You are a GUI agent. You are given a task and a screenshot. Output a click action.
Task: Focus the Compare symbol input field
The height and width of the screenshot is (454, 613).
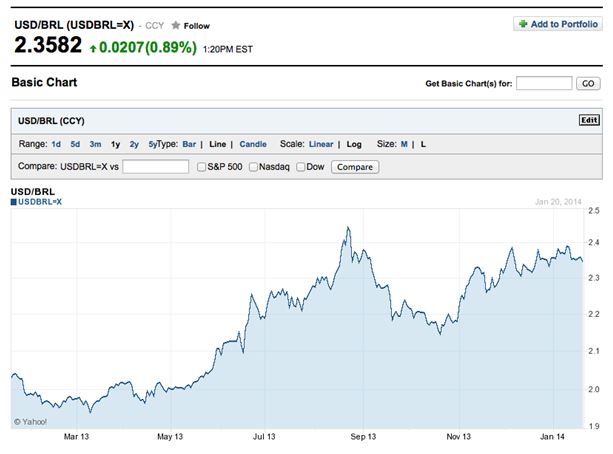point(155,166)
